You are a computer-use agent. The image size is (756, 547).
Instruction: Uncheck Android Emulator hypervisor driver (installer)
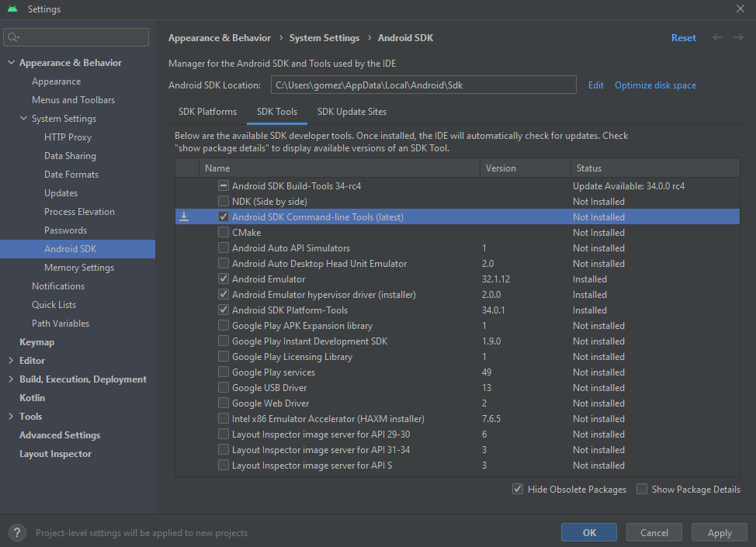click(224, 294)
